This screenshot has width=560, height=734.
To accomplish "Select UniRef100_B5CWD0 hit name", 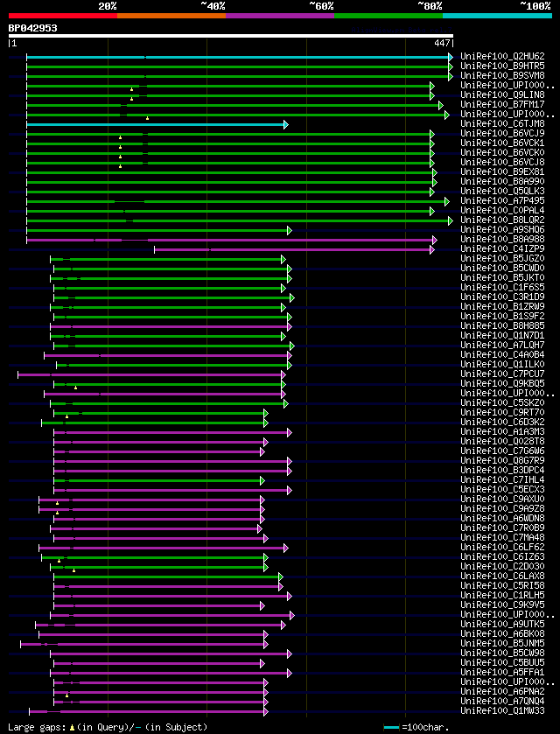I will [x=502, y=269].
